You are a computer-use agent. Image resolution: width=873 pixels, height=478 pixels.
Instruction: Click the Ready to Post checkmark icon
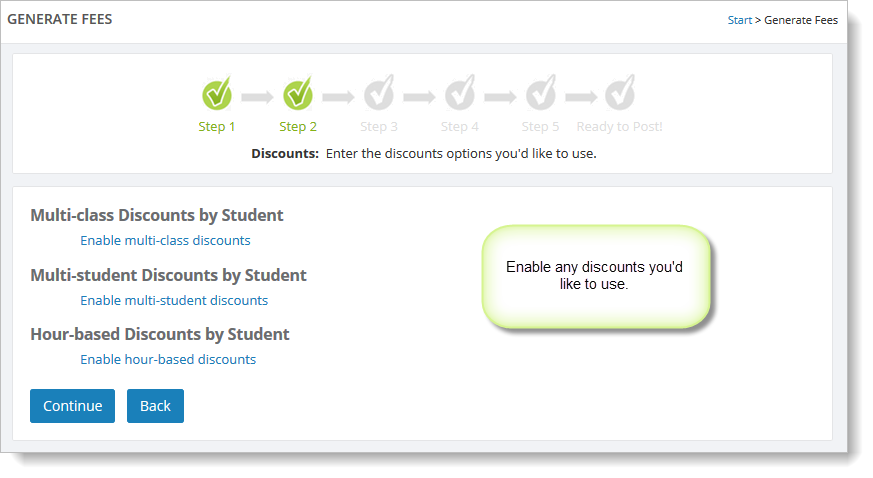[620, 93]
